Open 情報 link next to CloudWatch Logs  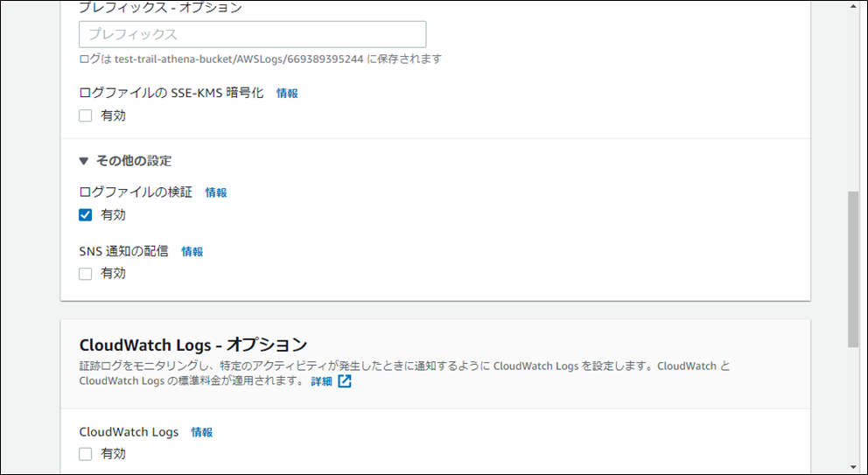point(202,432)
